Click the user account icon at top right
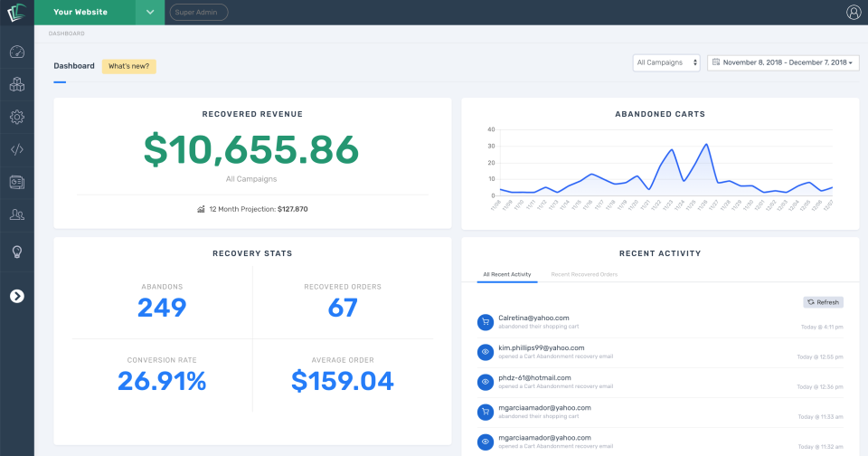 [x=854, y=12]
